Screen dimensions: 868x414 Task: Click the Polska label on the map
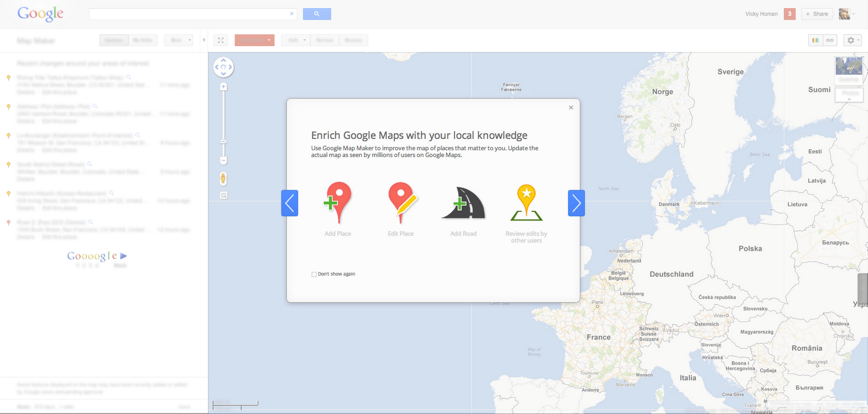tap(750, 249)
